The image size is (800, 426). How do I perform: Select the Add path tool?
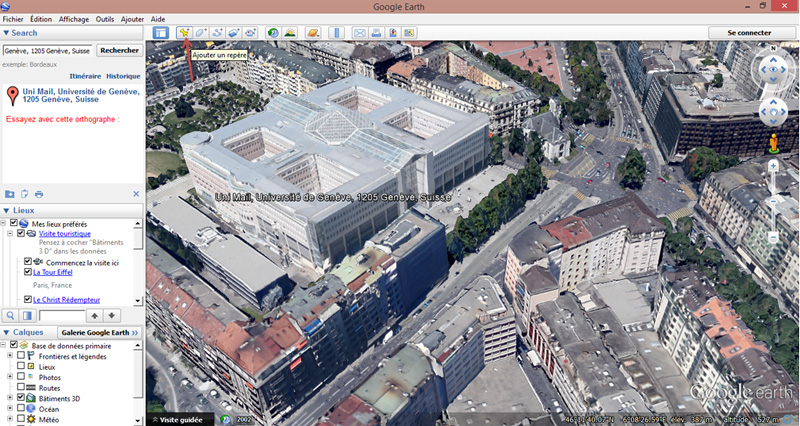pos(217,33)
